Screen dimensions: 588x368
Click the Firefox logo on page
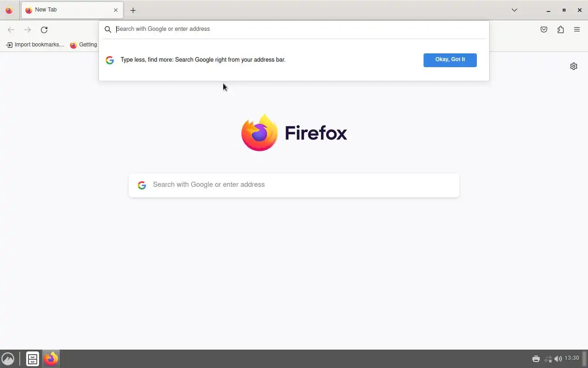pyautogui.click(x=294, y=133)
